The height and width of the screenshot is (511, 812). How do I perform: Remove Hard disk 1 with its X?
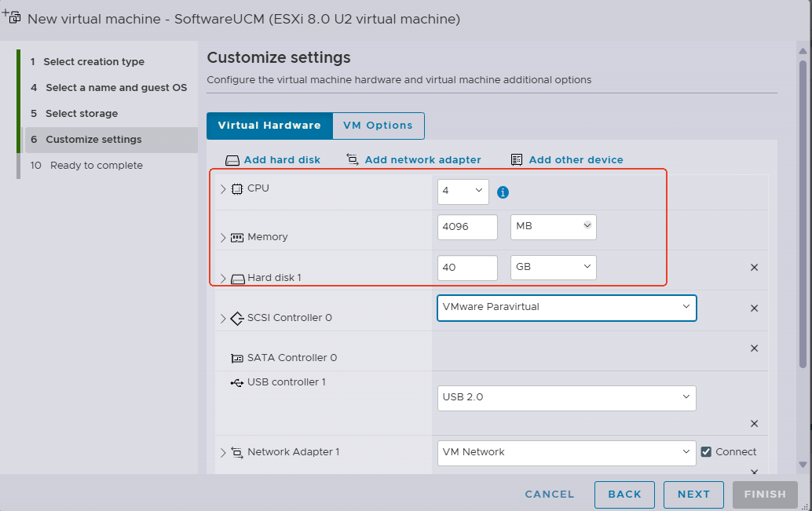pos(754,267)
